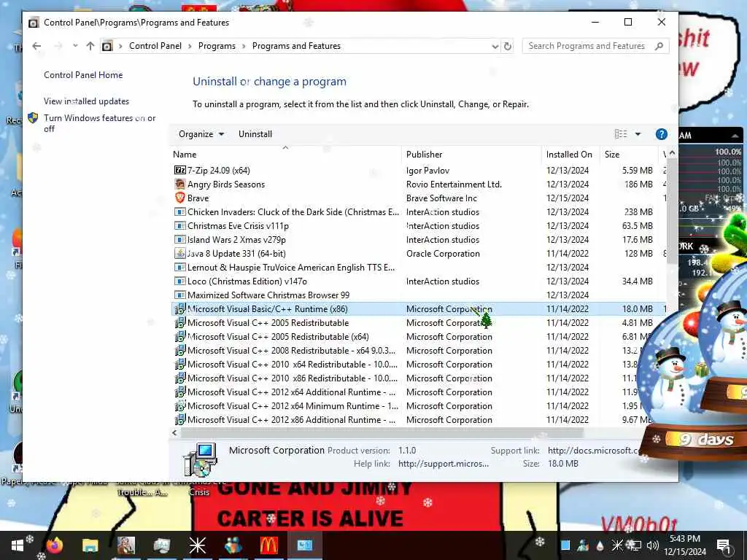
Task: Click the change view icon
Action: point(621,134)
